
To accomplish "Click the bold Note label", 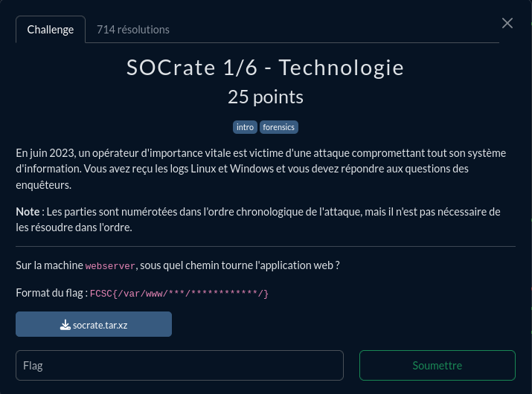I will [x=28, y=212].
